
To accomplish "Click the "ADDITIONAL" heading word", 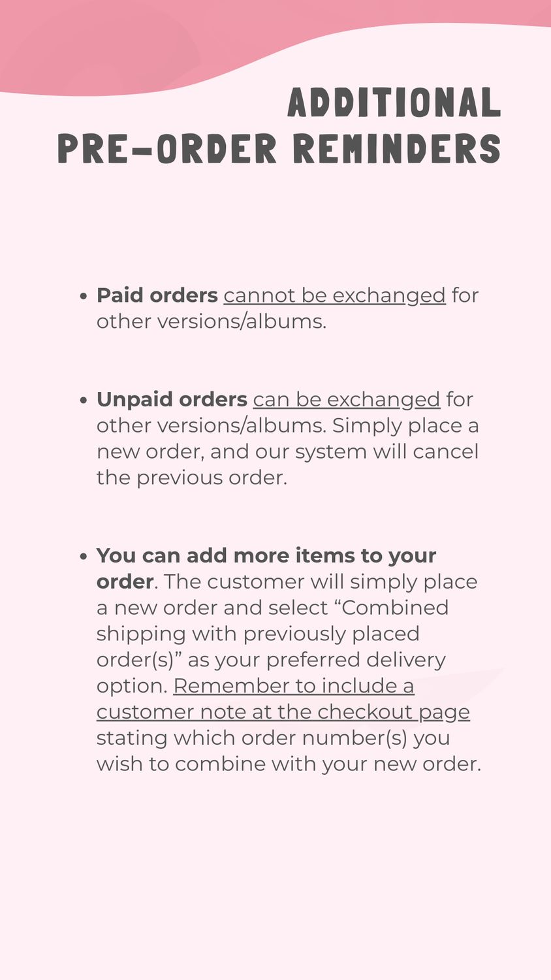I will pos(394,103).
